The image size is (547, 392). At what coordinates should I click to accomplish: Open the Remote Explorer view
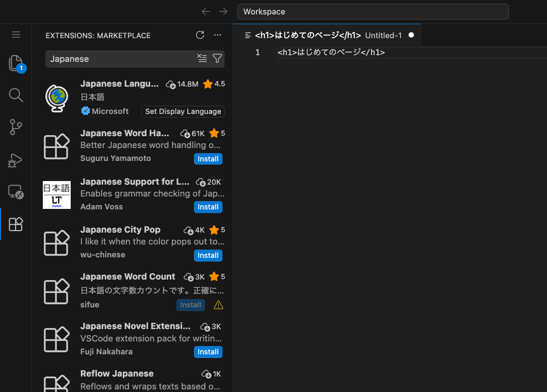coord(16,192)
